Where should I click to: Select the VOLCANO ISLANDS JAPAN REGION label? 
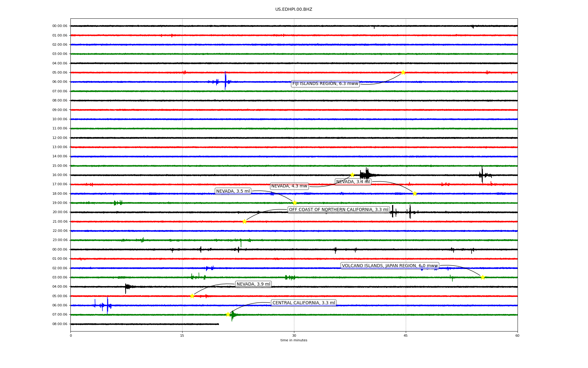pos(390,266)
